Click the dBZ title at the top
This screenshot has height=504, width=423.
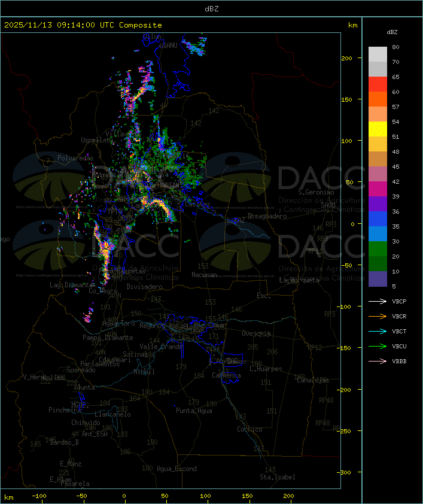pyautogui.click(x=212, y=9)
